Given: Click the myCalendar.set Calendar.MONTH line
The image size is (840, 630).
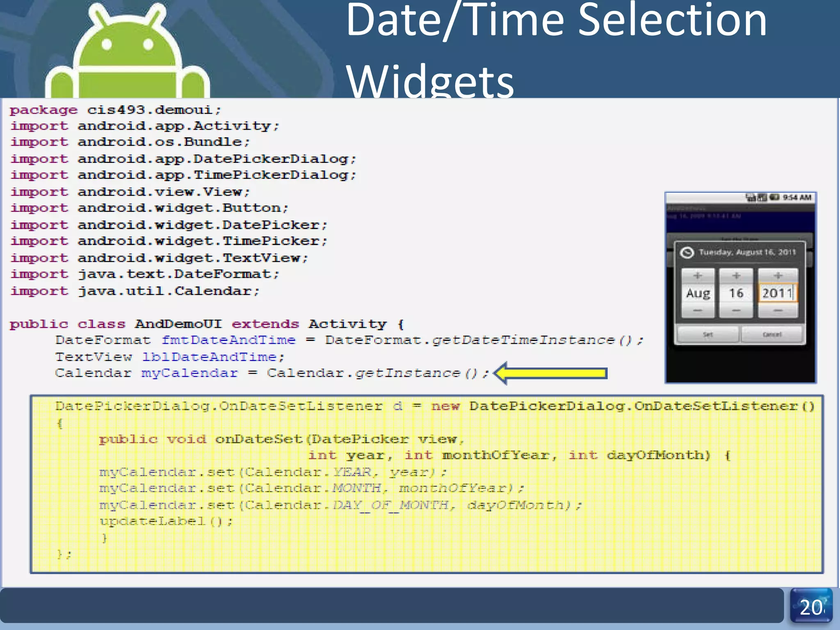Looking at the screenshot, I should coord(312,488).
